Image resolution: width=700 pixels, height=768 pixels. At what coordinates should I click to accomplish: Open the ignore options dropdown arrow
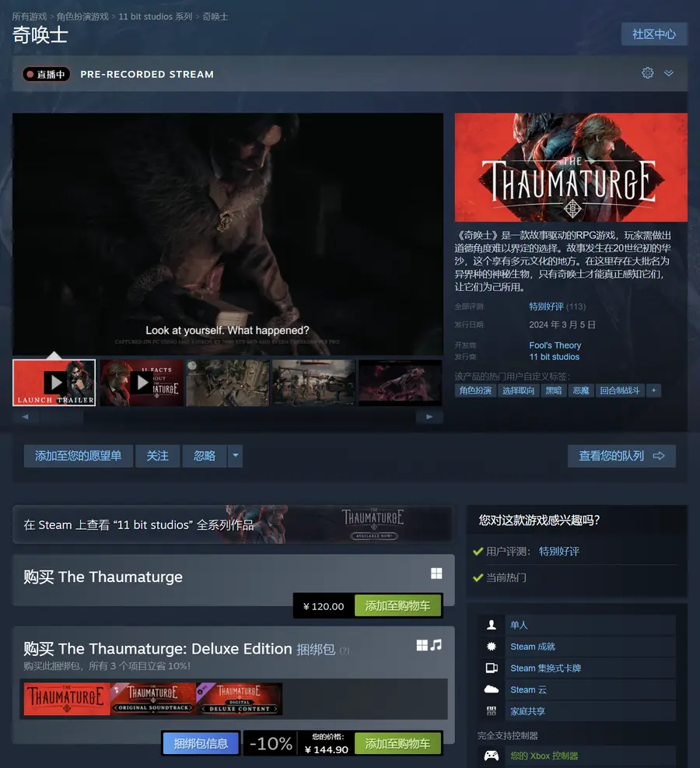tap(236, 455)
